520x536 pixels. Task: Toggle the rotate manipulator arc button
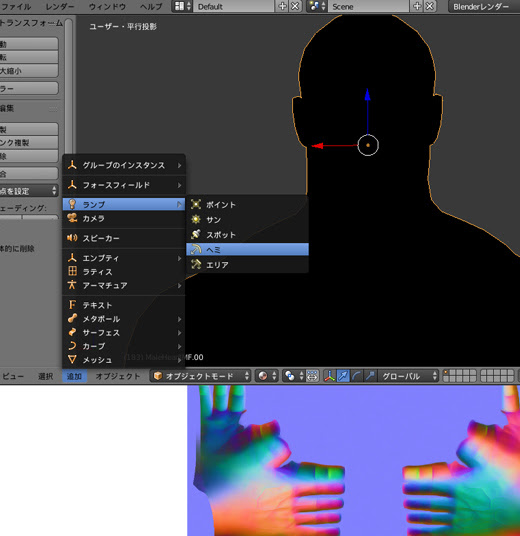(x=356, y=376)
